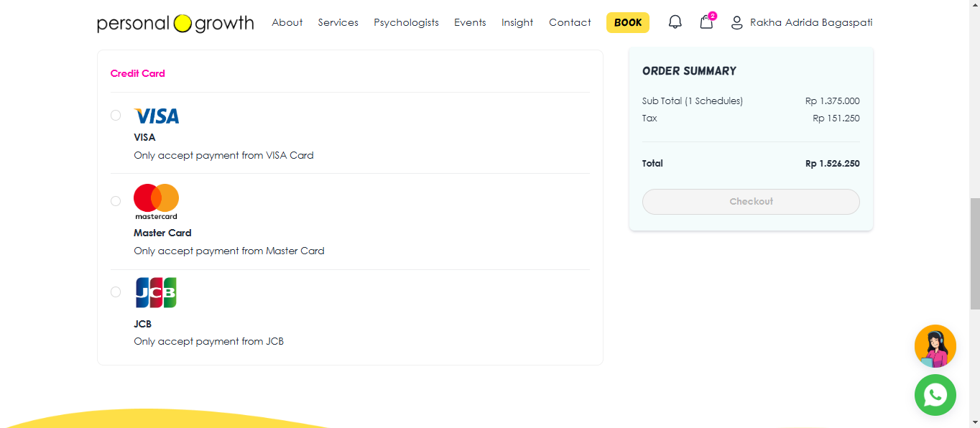Click the Checkout button
The image size is (980, 428).
[751, 202]
